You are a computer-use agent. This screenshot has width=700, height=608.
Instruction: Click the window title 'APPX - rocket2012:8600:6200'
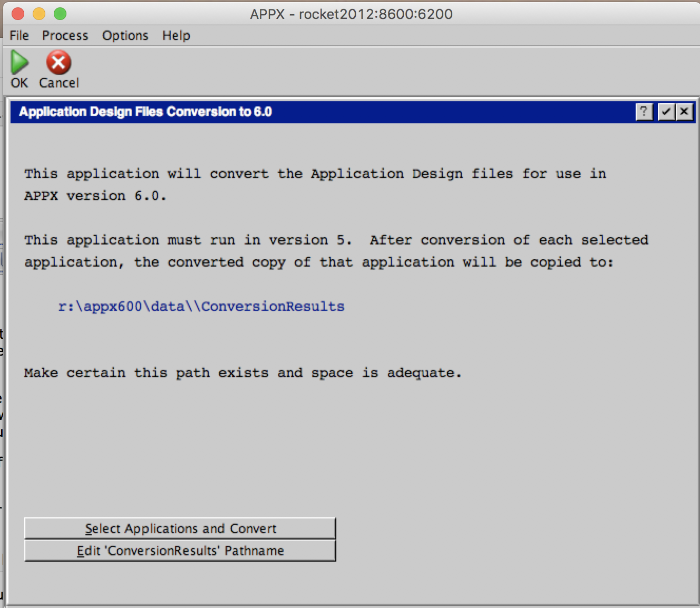351,14
